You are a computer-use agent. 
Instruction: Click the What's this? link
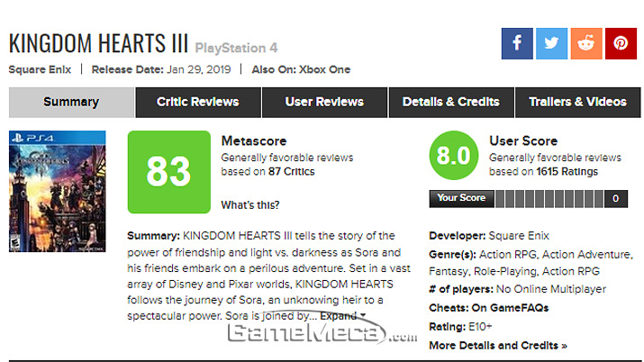coord(249,204)
